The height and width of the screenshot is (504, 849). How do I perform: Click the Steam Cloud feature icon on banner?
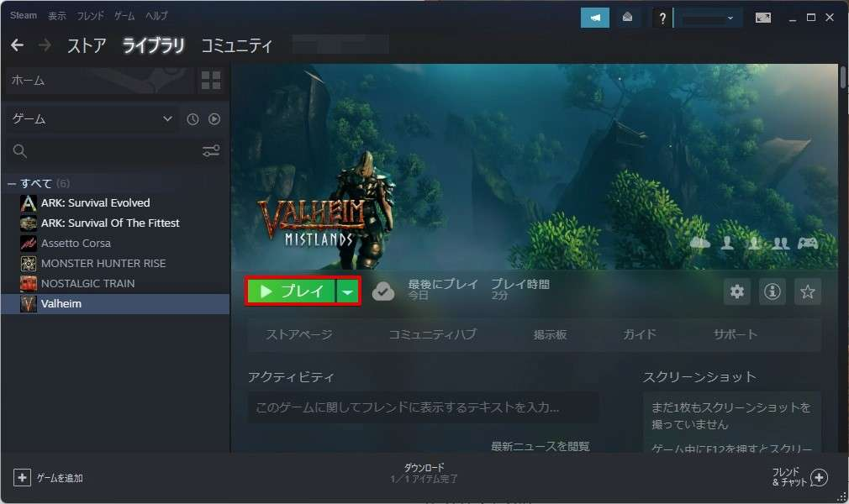tap(699, 243)
